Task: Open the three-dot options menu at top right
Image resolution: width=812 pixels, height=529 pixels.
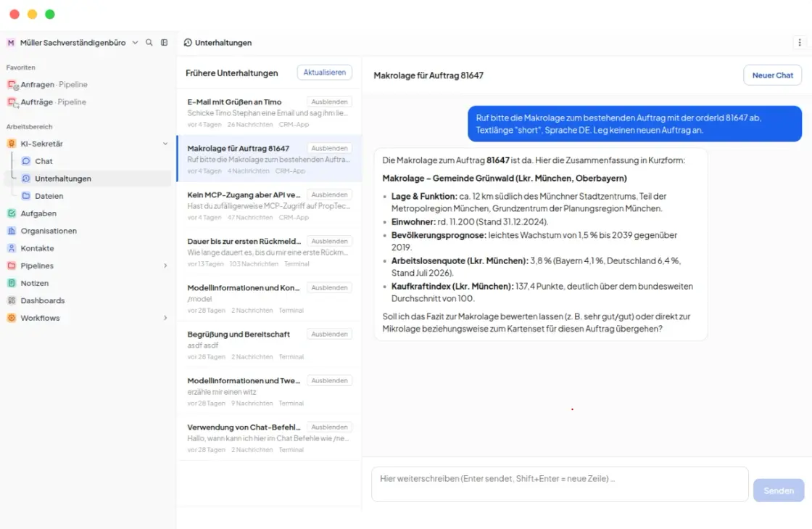Action: (800, 43)
